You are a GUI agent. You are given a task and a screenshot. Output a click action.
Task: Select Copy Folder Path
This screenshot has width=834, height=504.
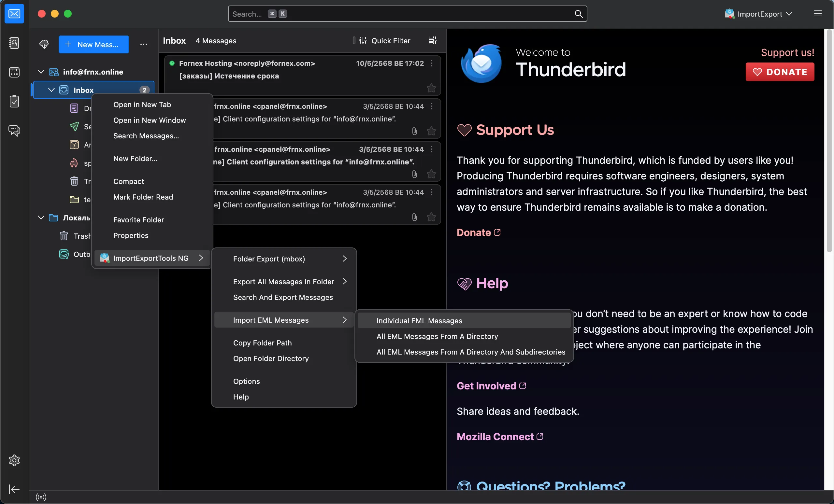pos(284,343)
